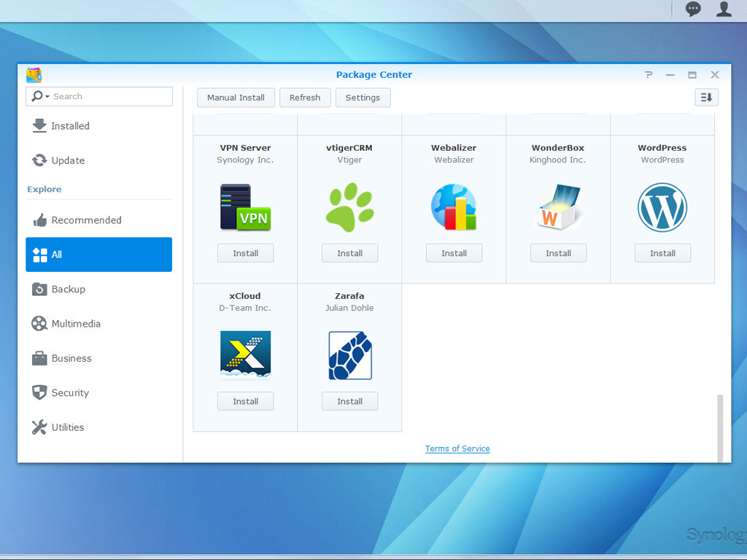The image size is (747, 560).
Task: Select the All packages category
Action: [99, 254]
